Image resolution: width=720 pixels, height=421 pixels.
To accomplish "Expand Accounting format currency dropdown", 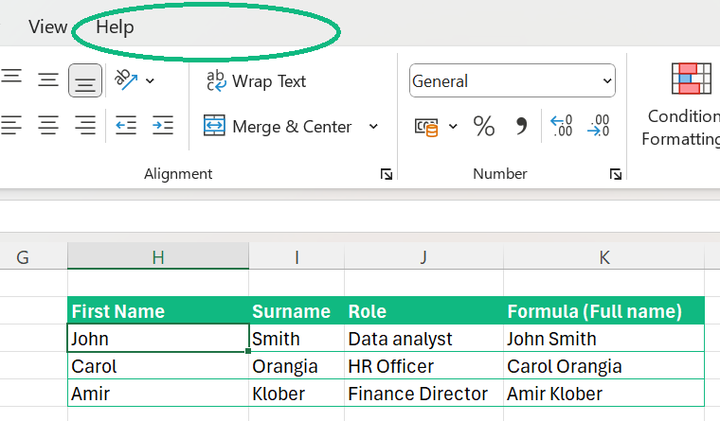I will (x=453, y=126).
